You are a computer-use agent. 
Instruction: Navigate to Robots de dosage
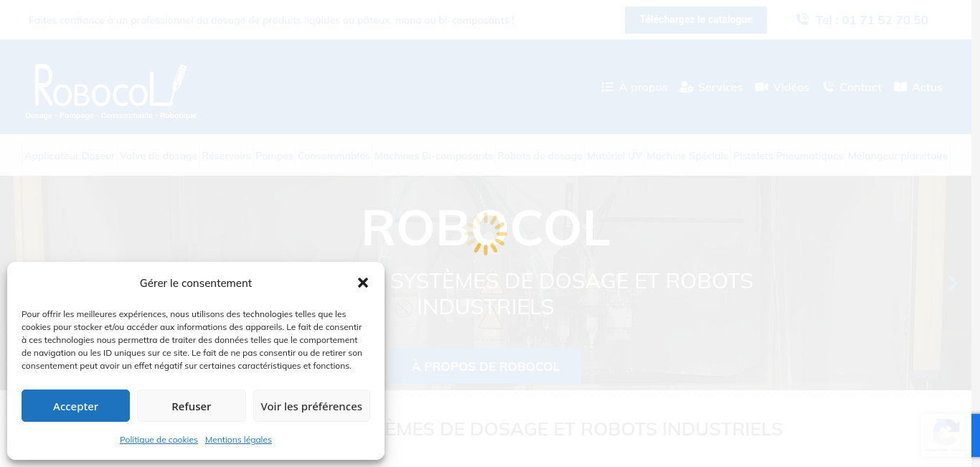pyautogui.click(x=540, y=156)
